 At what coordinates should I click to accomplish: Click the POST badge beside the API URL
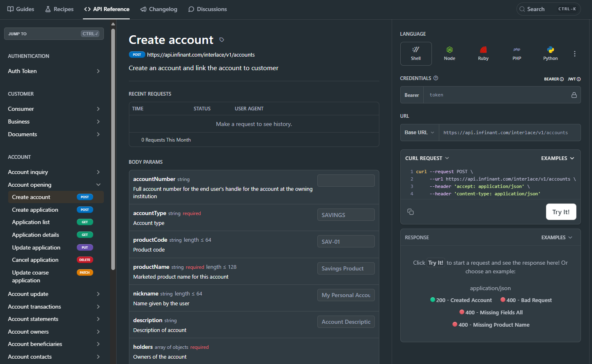pos(137,55)
